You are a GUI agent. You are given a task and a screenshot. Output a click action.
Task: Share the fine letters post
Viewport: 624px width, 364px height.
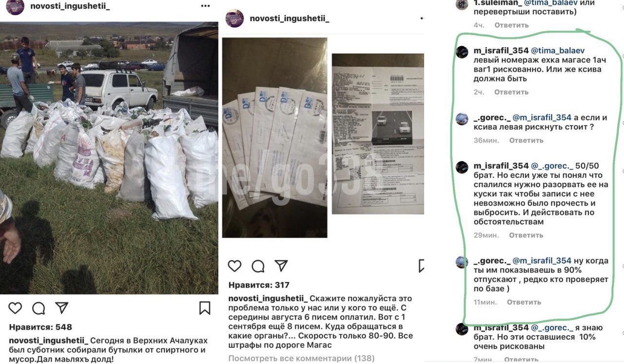pos(281,266)
